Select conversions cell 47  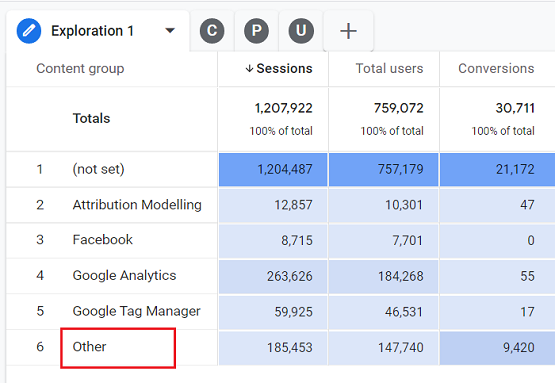pos(497,205)
